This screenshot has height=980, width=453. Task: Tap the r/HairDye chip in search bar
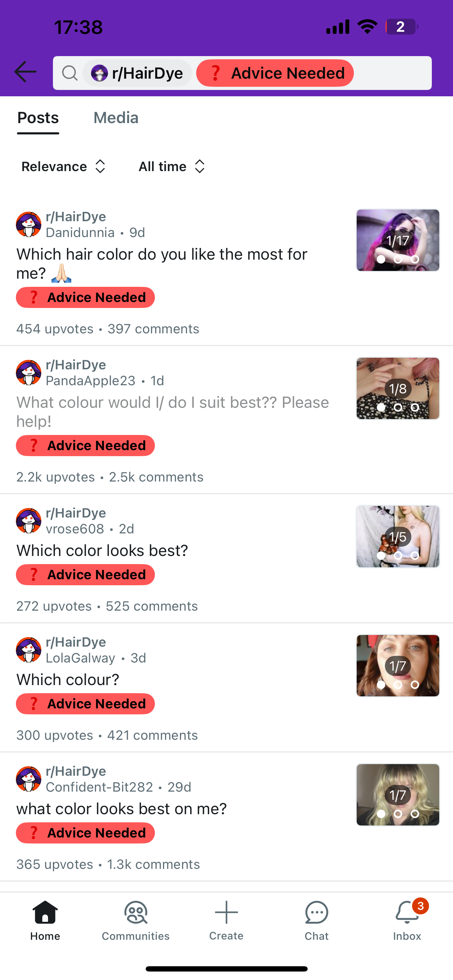pos(137,73)
